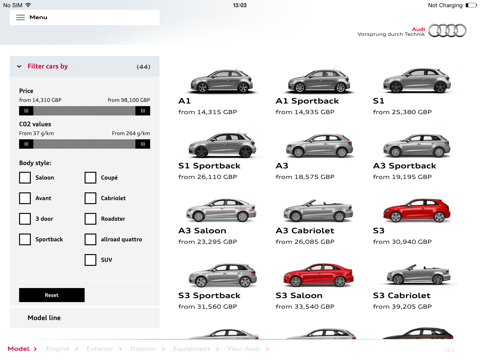Enable the 3 door filter checkbox

pos(25,219)
